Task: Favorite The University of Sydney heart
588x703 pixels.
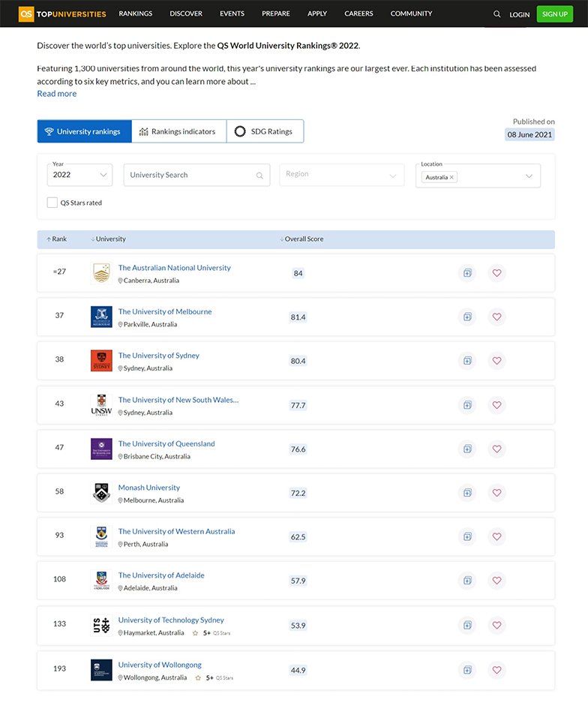Action: click(496, 361)
